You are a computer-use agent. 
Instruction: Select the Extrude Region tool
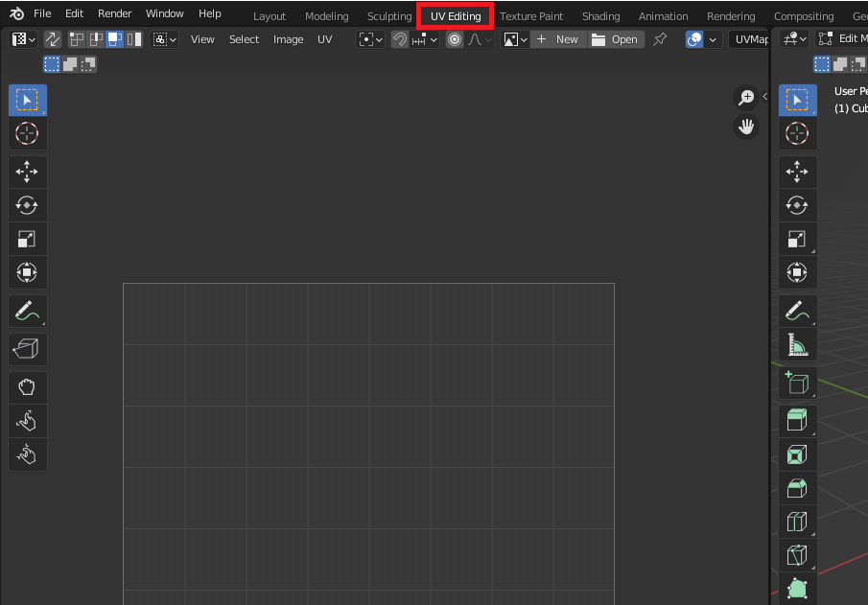[797, 419]
